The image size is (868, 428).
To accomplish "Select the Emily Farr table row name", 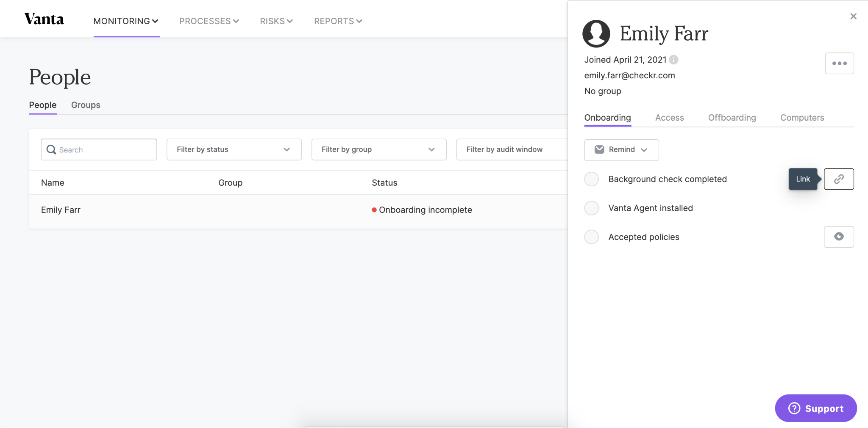I will (x=61, y=210).
